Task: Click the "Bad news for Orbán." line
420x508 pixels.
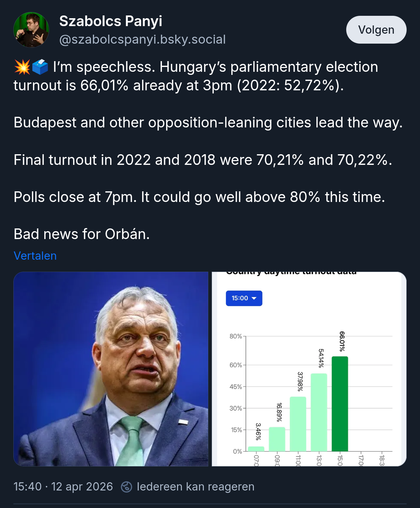Action: coord(82,234)
